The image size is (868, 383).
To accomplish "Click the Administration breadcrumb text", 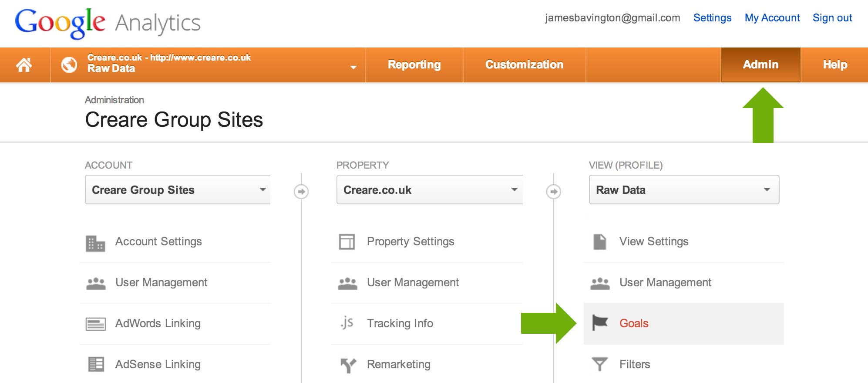I will click(114, 100).
